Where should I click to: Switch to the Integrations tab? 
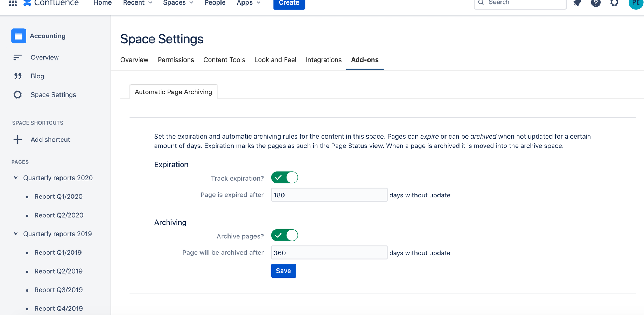click(x=323, y=60)
